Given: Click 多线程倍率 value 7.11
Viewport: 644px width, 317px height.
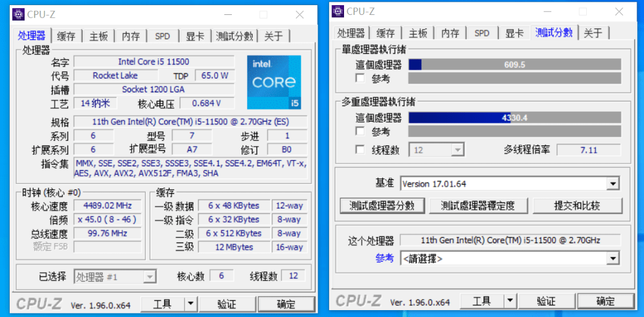Looking at the screenshot, I should (588, 150).
